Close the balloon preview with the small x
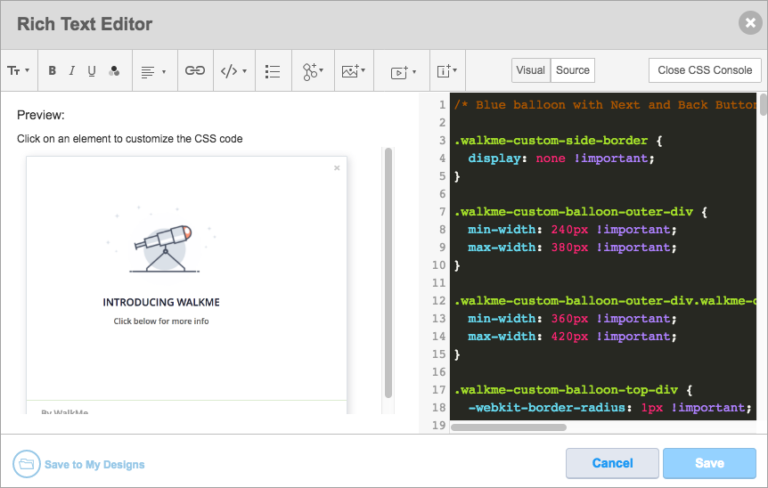768x488 pixels. [337, 168]
